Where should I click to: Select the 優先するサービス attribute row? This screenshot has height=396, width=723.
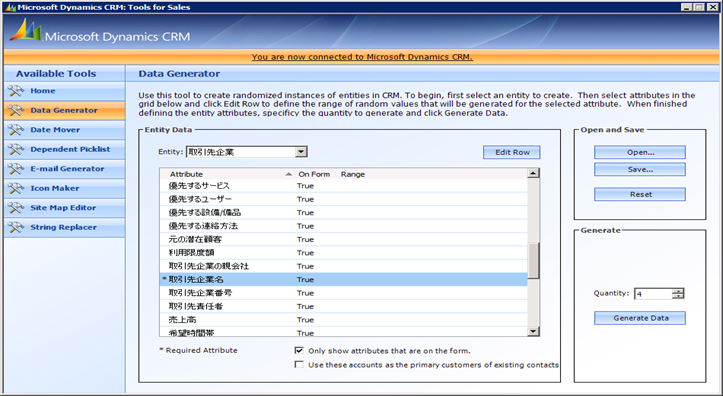pos(344,186)
